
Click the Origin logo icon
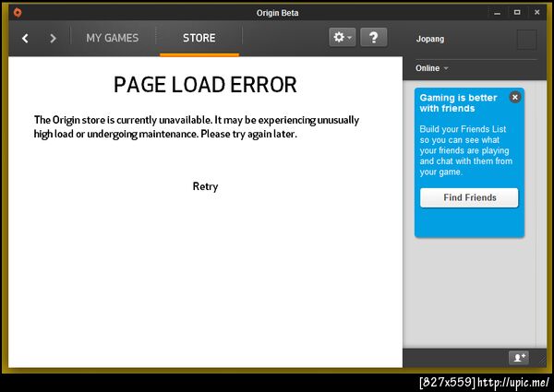pos(18,13)
